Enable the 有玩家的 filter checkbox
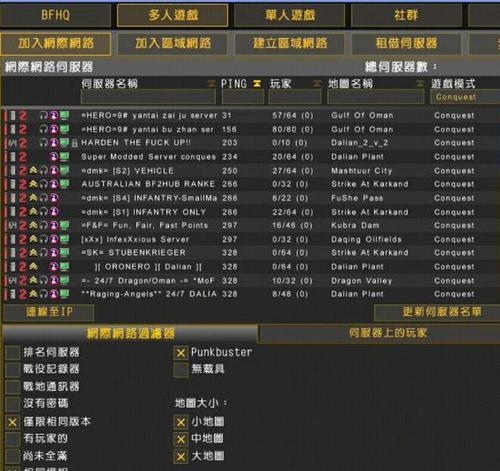Viewport: 500px width, 471px height. (13, 439)
